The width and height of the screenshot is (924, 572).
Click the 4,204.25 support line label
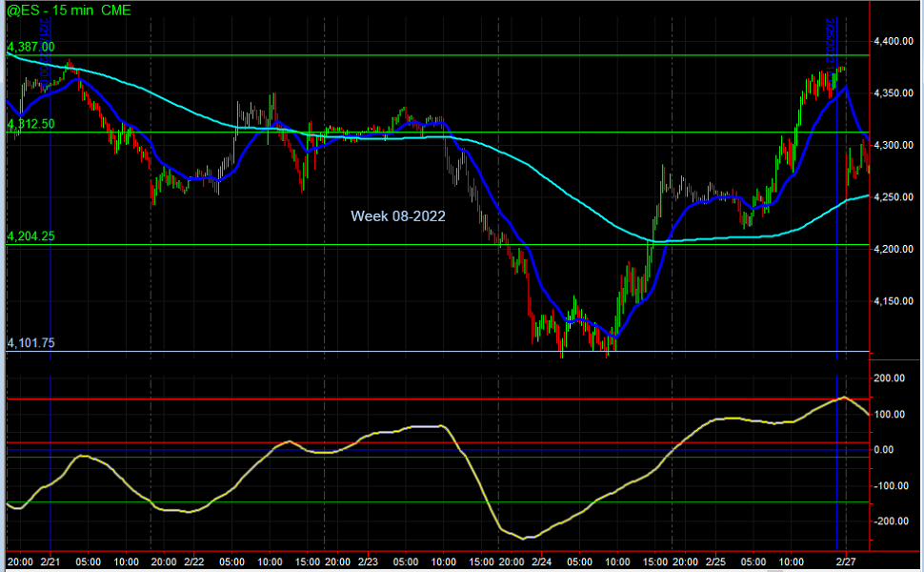coord(31,236)
